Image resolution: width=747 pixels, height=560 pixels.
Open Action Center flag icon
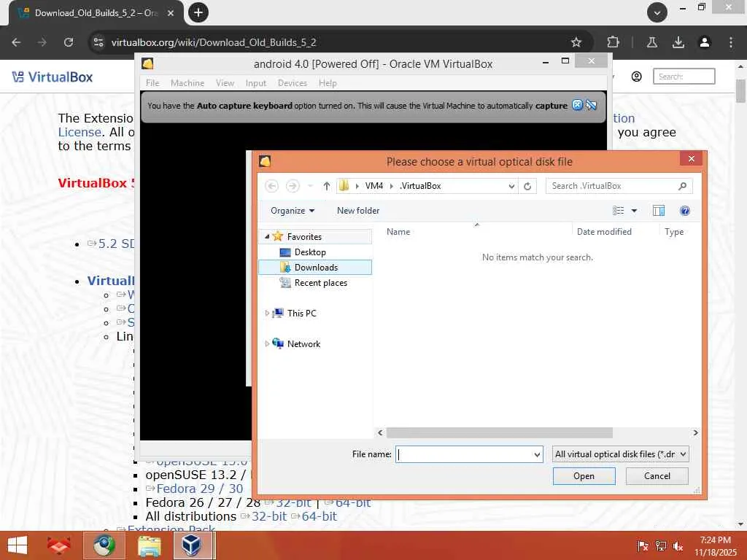pyautogui.click(x=643, y=546)
